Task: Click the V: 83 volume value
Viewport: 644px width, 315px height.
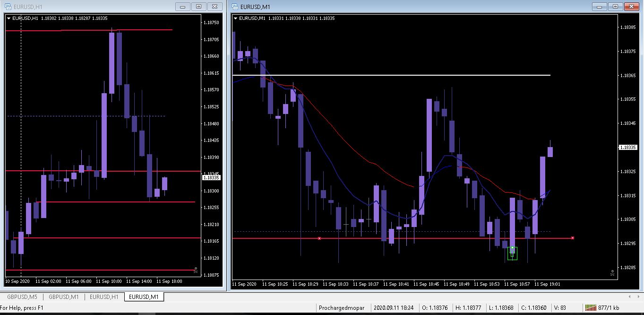Action: [x=560, y=308]
